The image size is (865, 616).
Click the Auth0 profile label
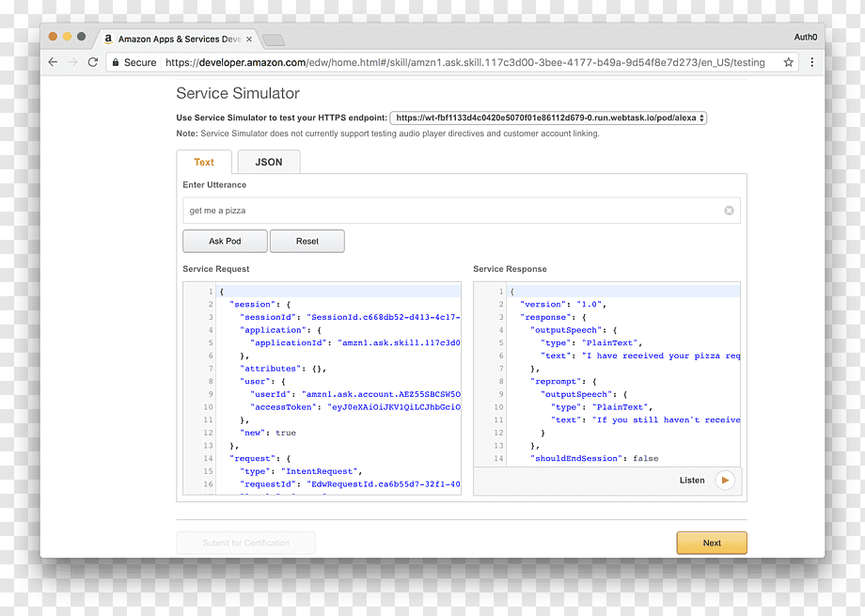coord(806,37)
